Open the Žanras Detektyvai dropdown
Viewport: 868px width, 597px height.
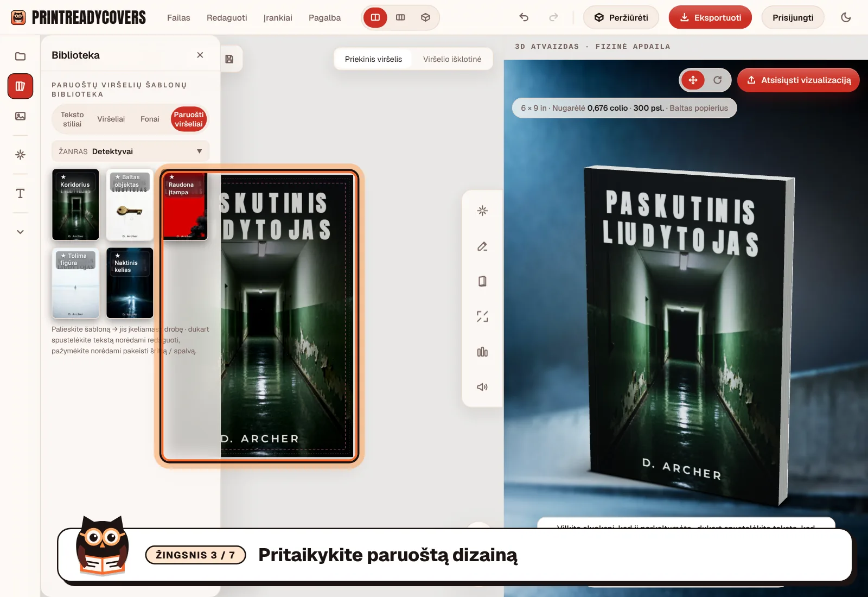[131, 151]
